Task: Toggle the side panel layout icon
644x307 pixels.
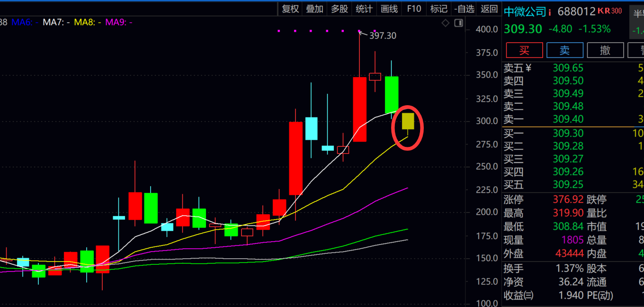Action: [458, 23]
